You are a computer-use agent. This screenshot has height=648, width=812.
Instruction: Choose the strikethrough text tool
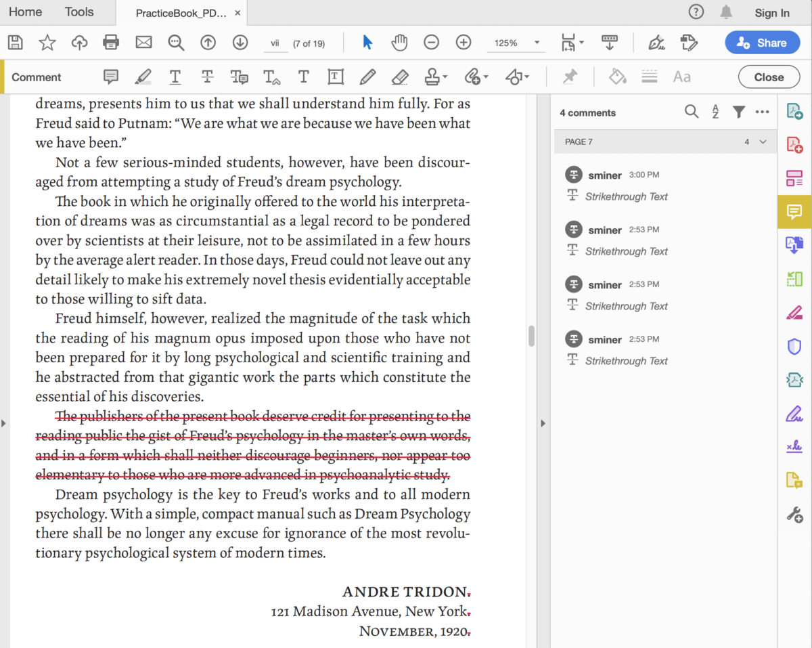click(207, 77)
